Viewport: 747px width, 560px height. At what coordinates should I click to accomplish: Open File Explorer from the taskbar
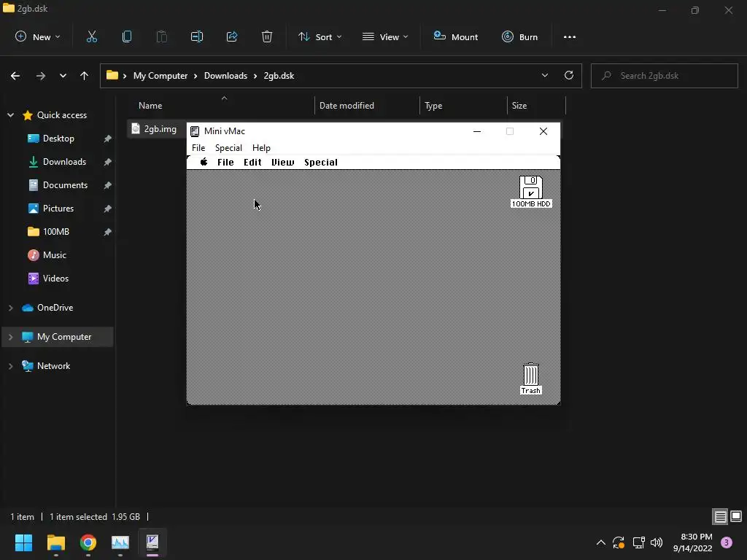point(55,542)
